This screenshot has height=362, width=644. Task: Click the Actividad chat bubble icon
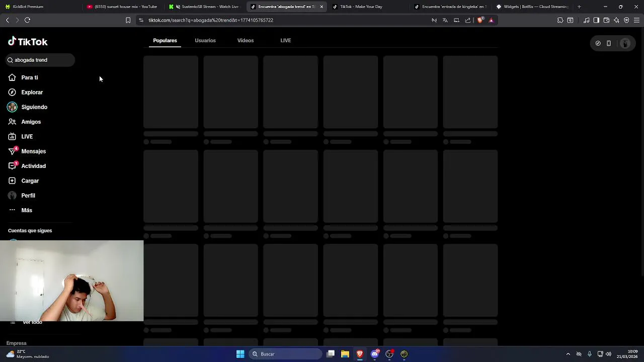12,166
